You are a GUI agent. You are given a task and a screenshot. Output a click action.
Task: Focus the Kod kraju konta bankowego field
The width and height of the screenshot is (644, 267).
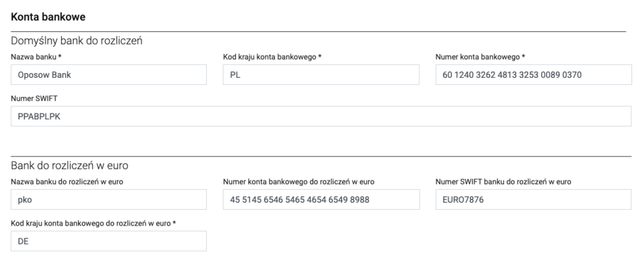click(x=321, y=75)
